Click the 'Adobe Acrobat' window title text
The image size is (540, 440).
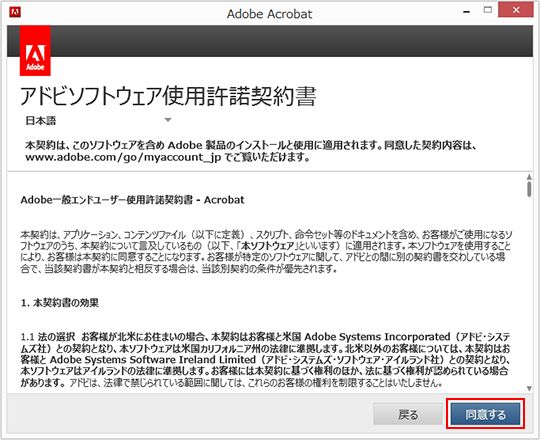coord(269,14)
